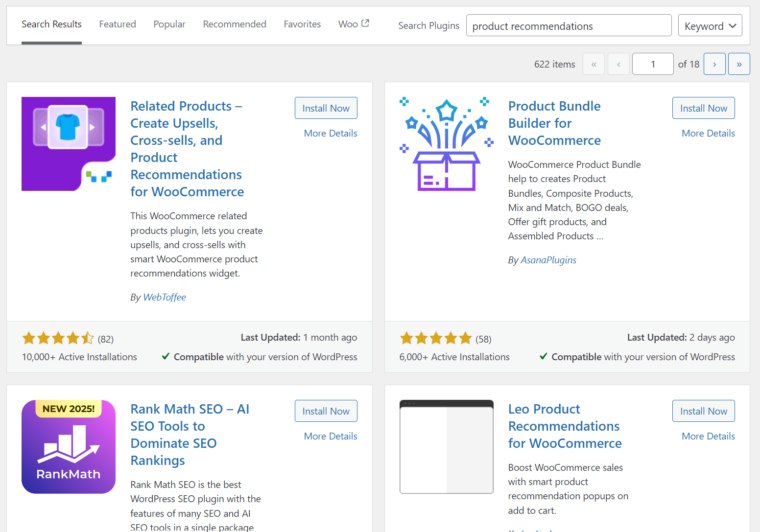Click the previous page chevron
760x532 pixels.
click(x=618, y=64)
